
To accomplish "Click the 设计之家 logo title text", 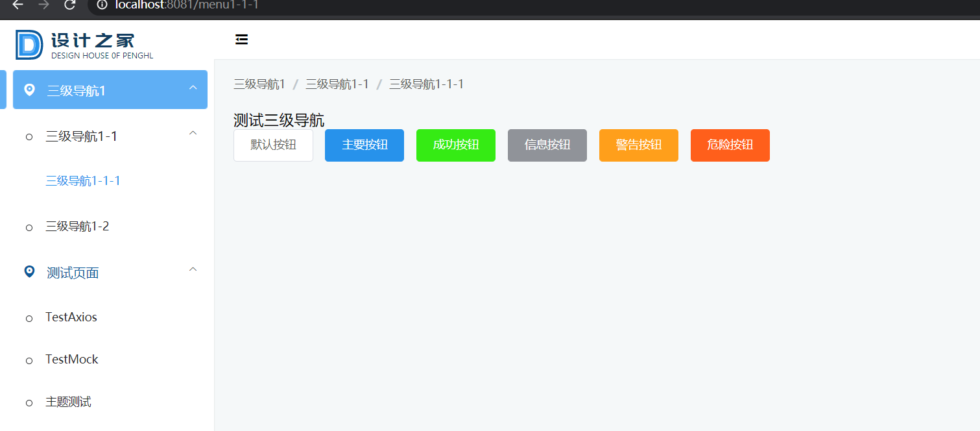I will [93, 40].
